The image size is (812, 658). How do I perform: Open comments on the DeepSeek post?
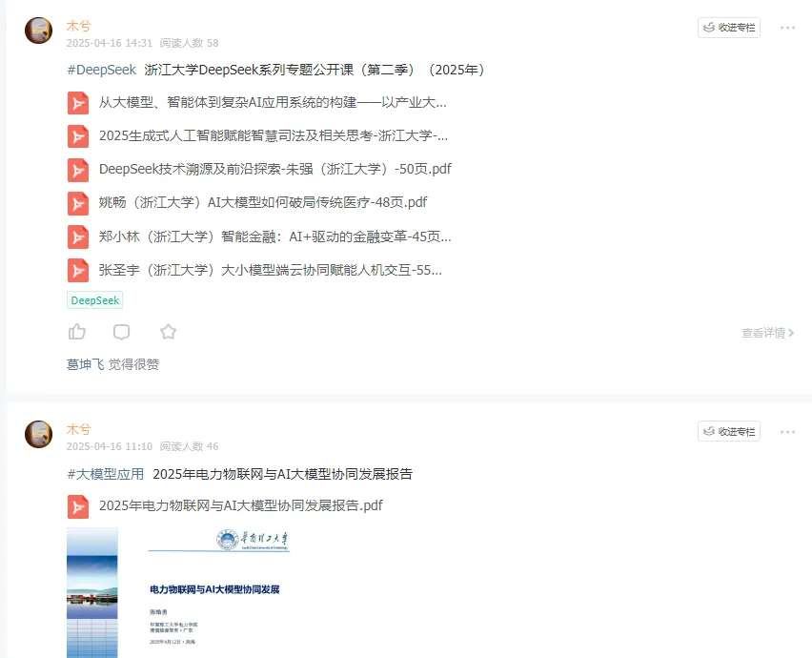click(x=122, y=332)
